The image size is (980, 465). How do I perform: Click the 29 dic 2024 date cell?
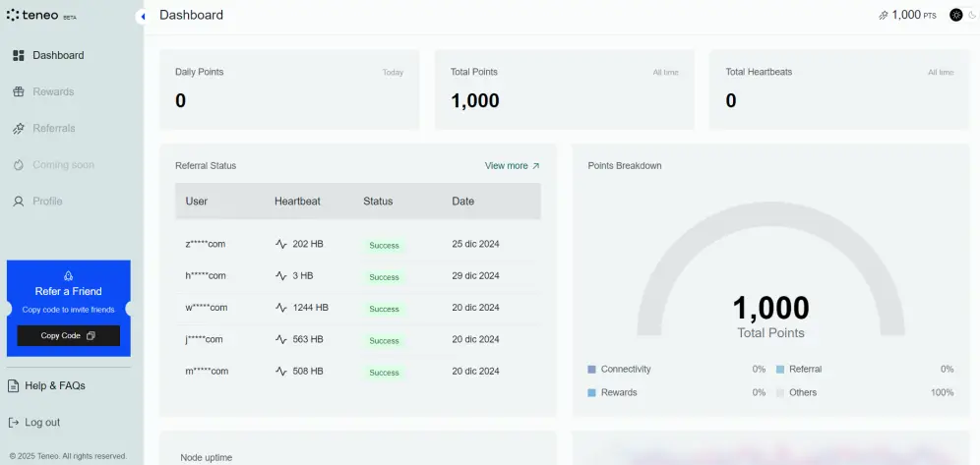tap(475, 276)
